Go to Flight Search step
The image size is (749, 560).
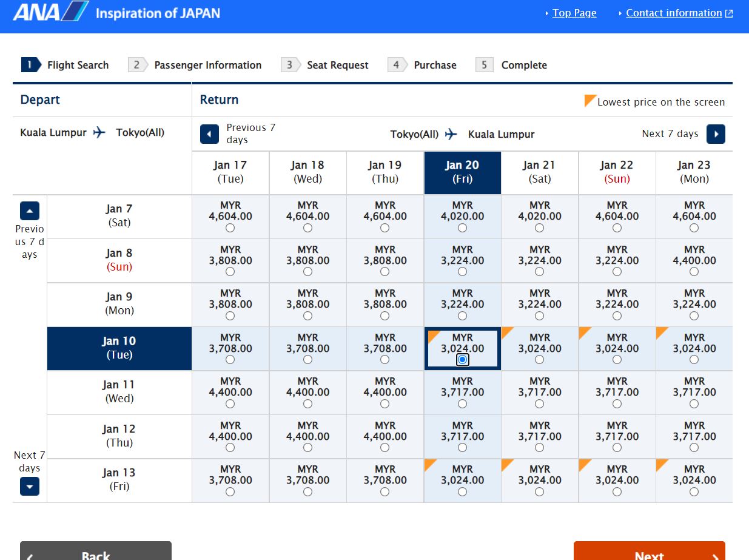(x=65, y=65)
